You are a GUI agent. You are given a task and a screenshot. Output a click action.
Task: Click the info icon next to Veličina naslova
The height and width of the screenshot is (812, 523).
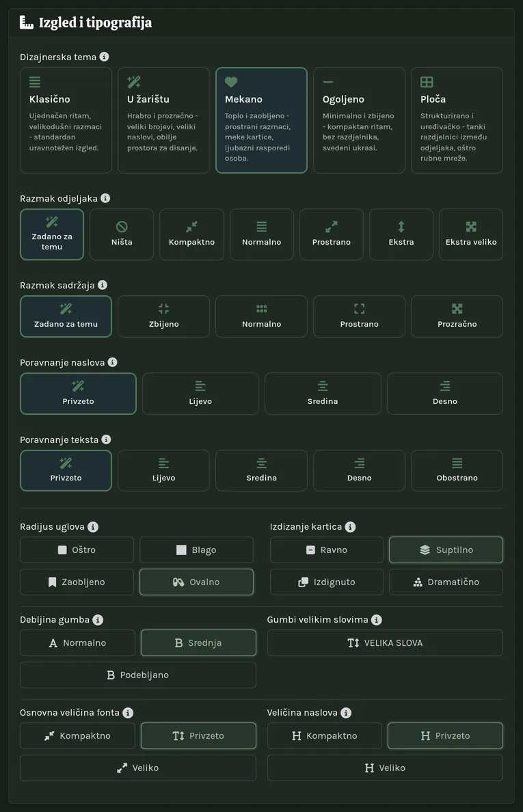tap(346, 713)
